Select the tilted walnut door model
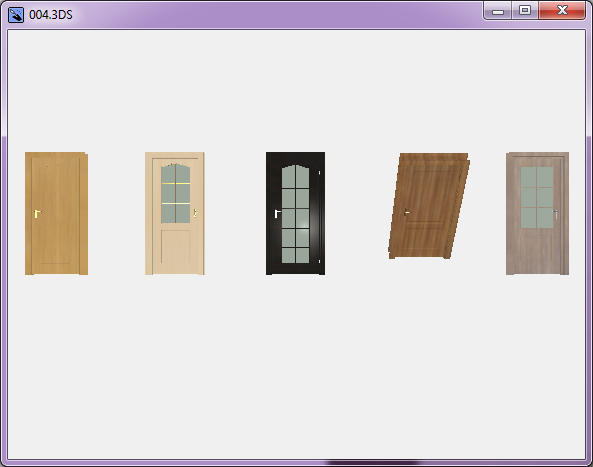The height and width of the screenshot is (467, 593). click(429, 206)
